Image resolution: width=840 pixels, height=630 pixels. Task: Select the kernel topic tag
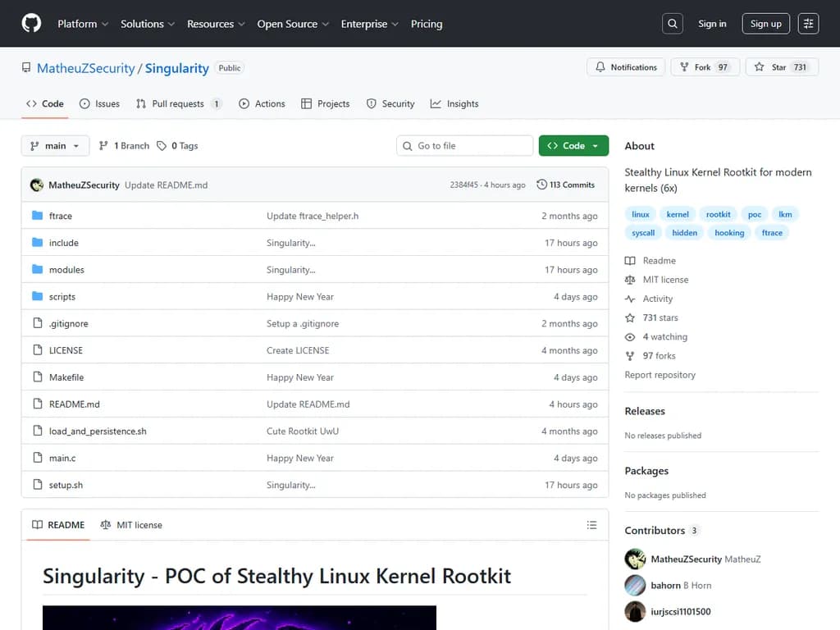point(678,213)
